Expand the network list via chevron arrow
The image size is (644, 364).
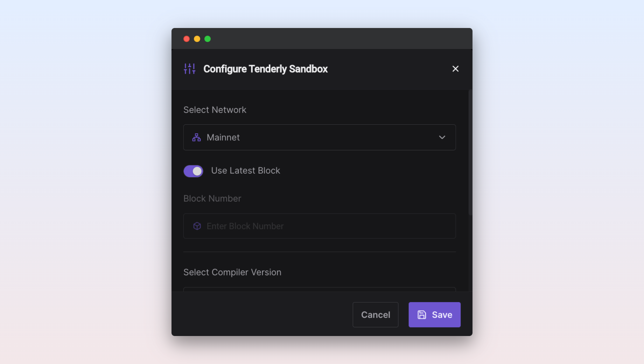click(442, 137)
